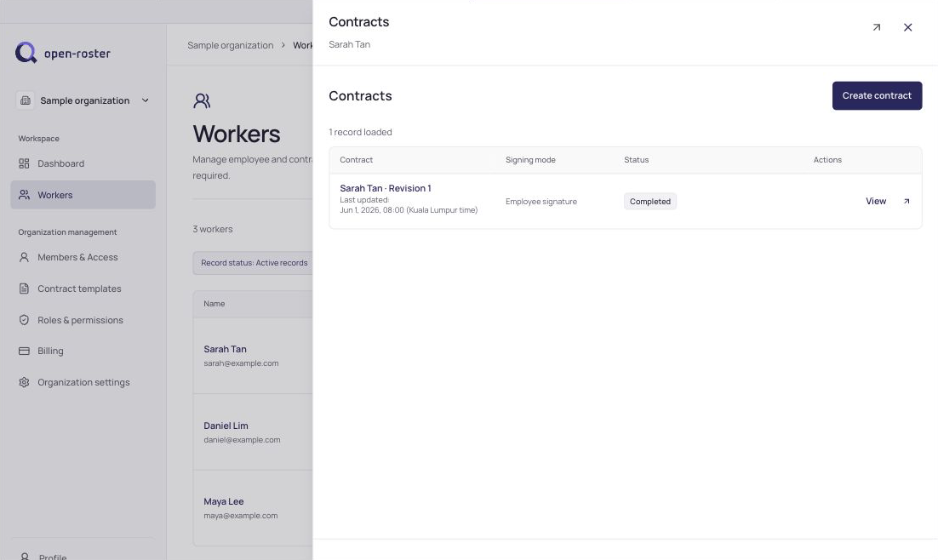Click daniel@example.com email text

click(x=242, y=440)
